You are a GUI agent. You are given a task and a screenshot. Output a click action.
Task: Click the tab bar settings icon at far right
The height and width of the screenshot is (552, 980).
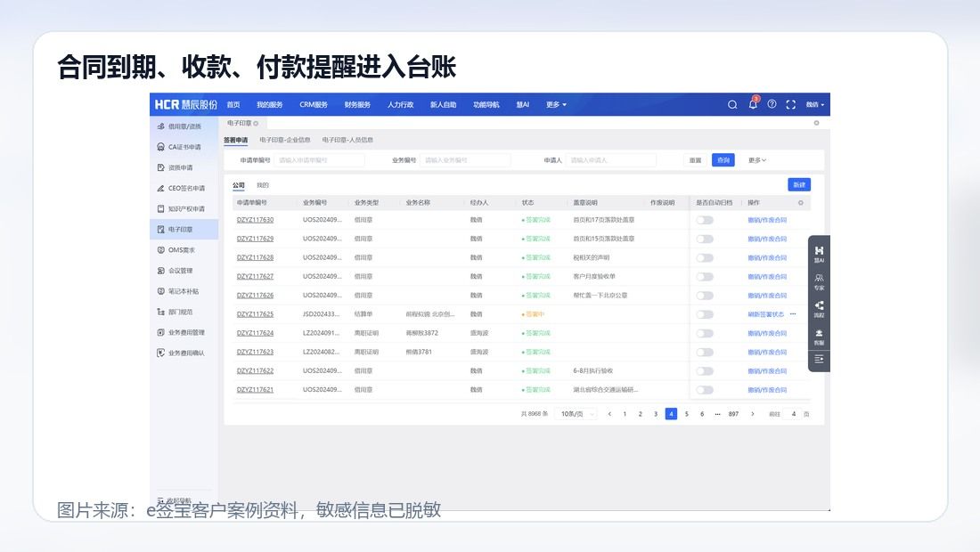point(816,123)
